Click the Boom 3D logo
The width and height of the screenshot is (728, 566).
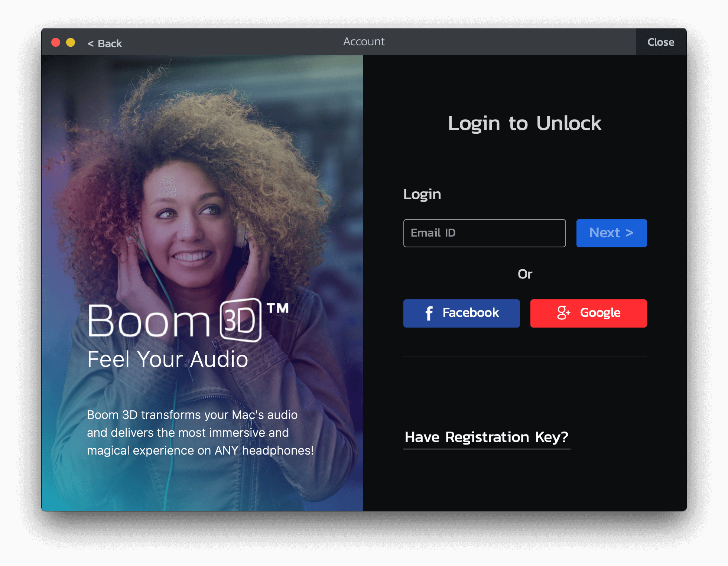[x=188, y=320]
